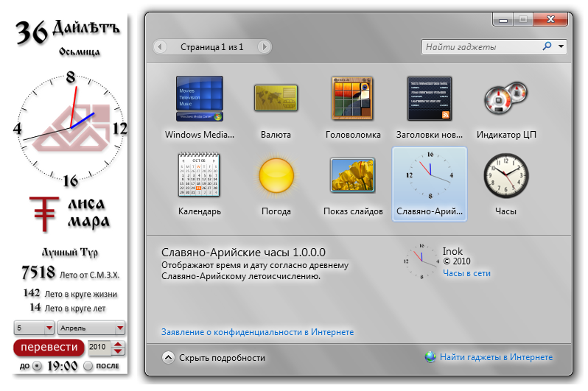Click the Страница 1 из 1 label
This screenshot has width=588, height=391.
[x=212, y=47]
